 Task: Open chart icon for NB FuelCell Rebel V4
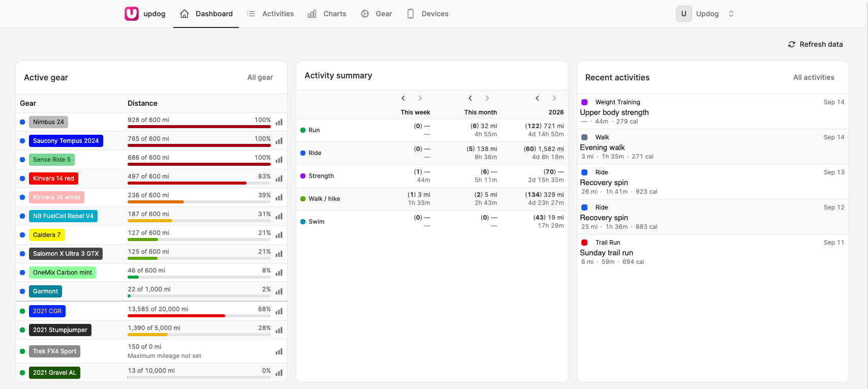[279, 216]
